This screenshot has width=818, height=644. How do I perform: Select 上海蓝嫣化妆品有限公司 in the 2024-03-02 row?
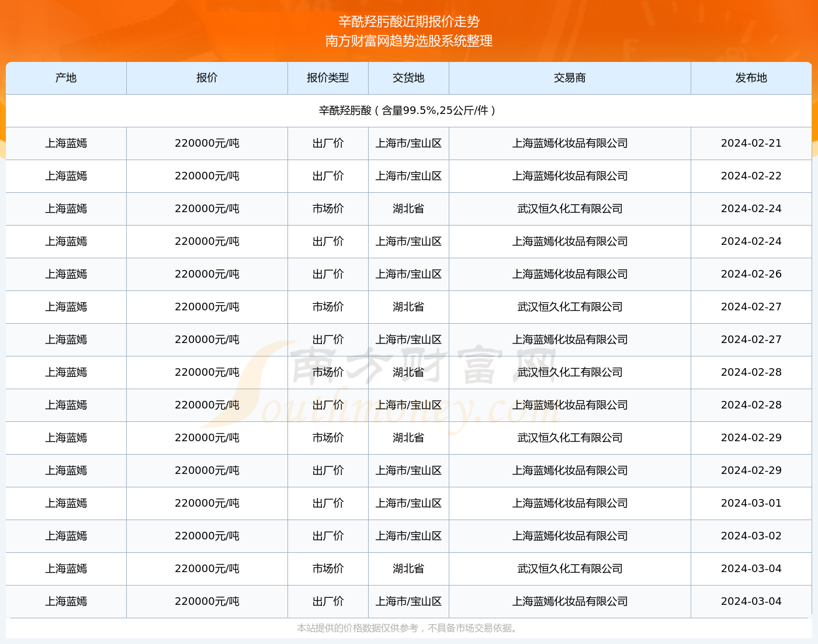[x=570, y=536]
